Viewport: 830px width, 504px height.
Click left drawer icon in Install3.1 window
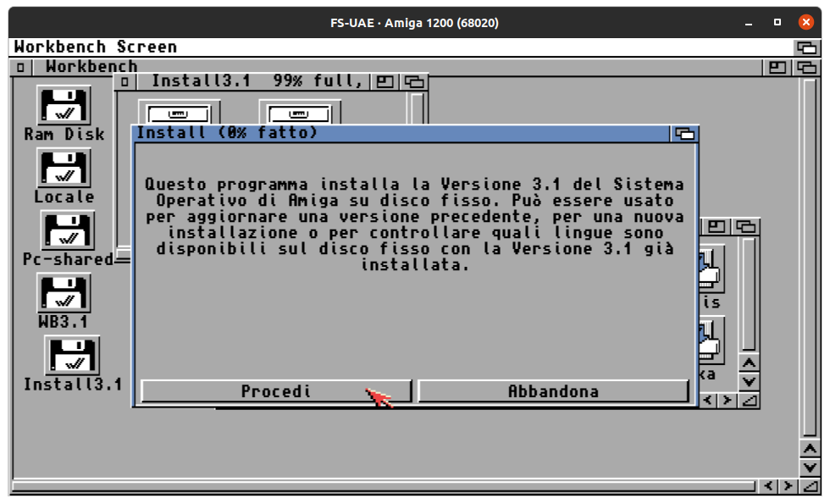point(179,114)
